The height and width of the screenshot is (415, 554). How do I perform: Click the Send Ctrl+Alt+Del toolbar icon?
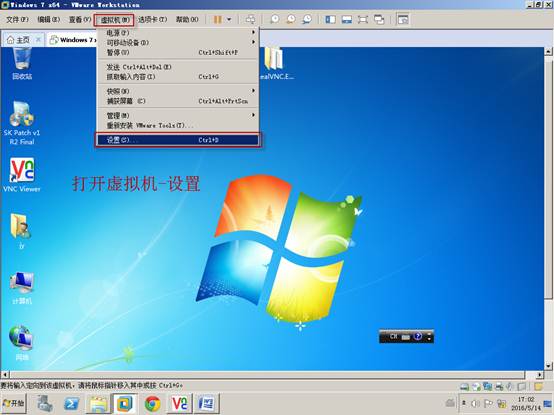click(251, 19)
